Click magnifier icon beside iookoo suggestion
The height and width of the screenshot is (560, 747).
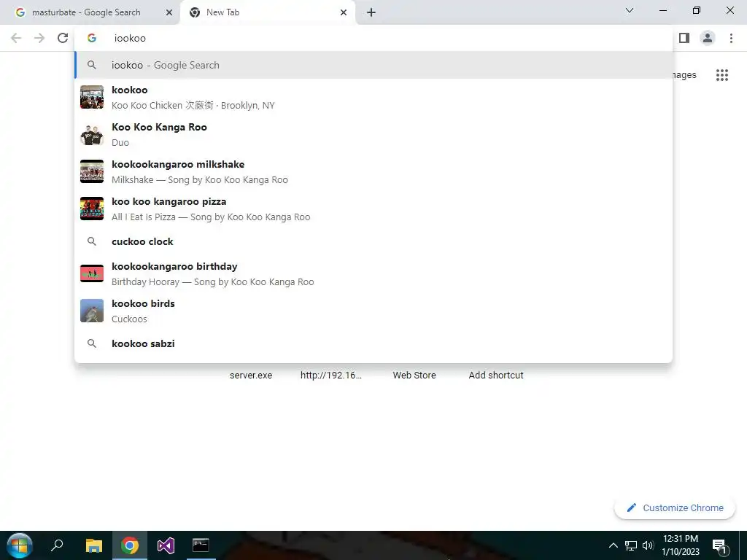(x=92, y=65)
